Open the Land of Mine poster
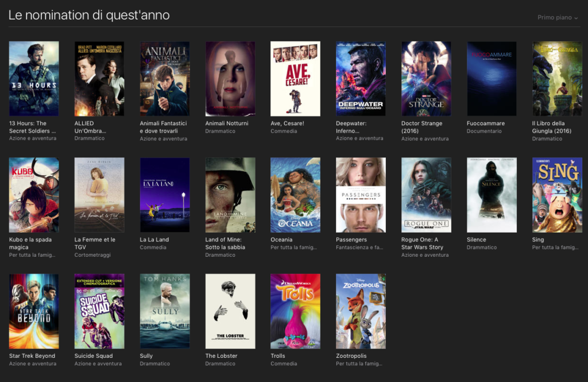 click(x=230, y=195)
